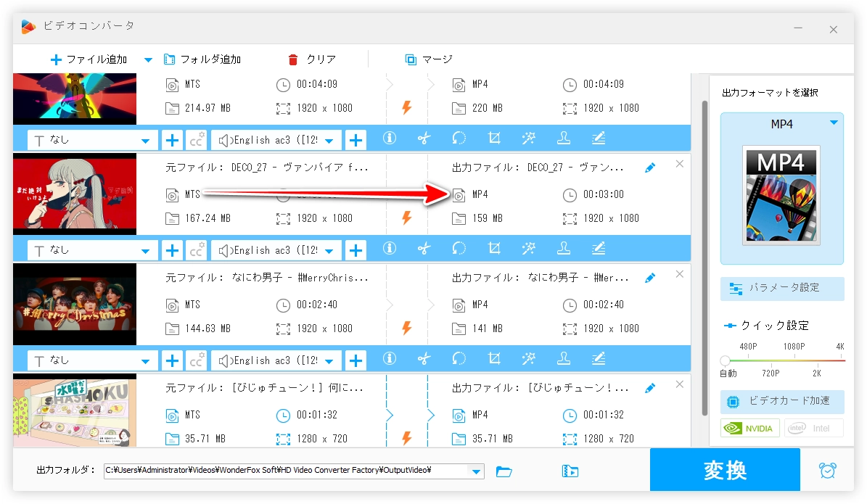This screenshot has height=504, width=867.
Task: Open subtitle dropdown below the 214.97 MB video
Action: [92, 141]
